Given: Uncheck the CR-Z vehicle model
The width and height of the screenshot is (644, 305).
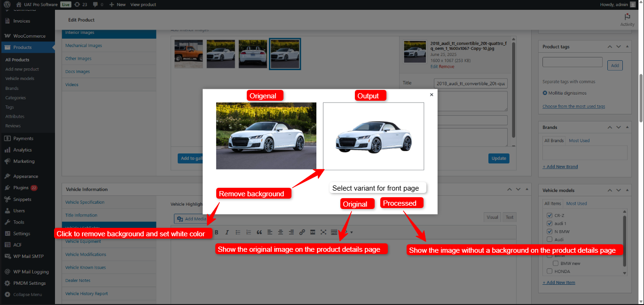Looking at the screenshot, I should point(550,216).
